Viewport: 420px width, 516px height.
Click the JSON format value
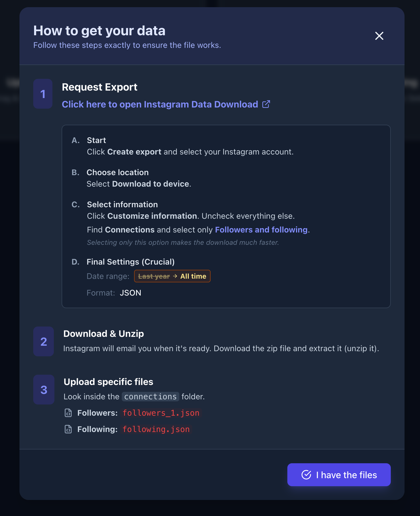pos(130,293)
